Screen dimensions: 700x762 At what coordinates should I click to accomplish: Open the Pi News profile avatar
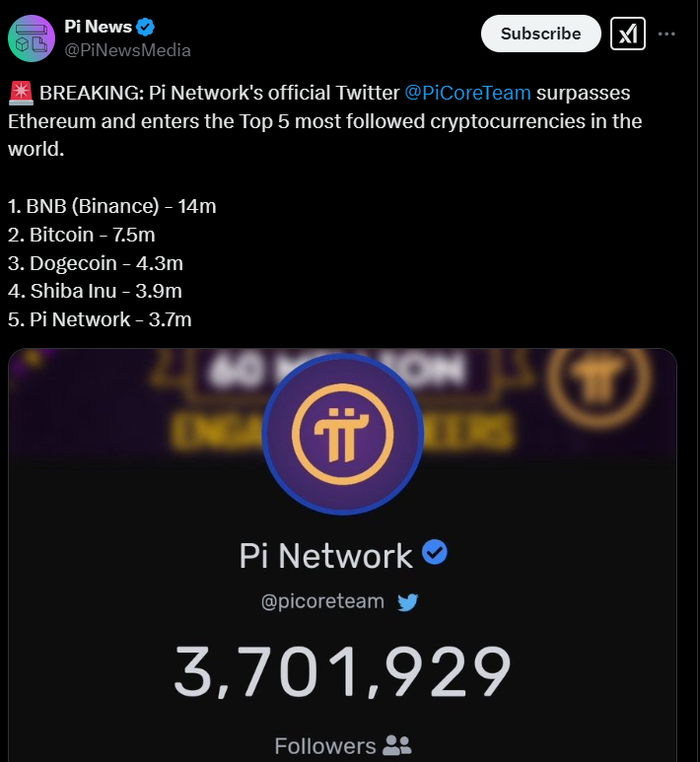tap(32, 38)
